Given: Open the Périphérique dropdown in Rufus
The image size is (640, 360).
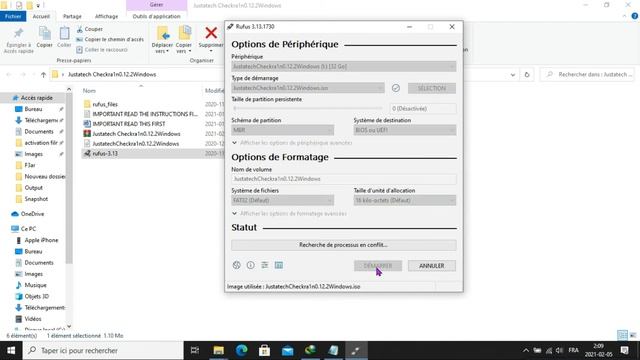Looking at the screenshot, I should point(344,67).
